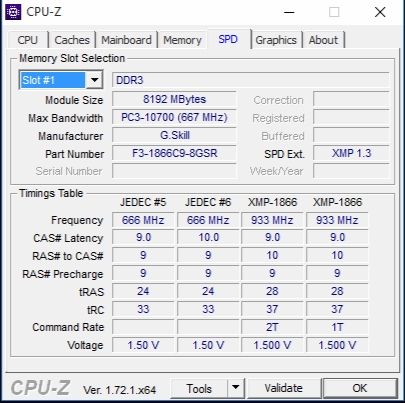
Task: Go to the Mainboard tab
Action: click(126, 40)
